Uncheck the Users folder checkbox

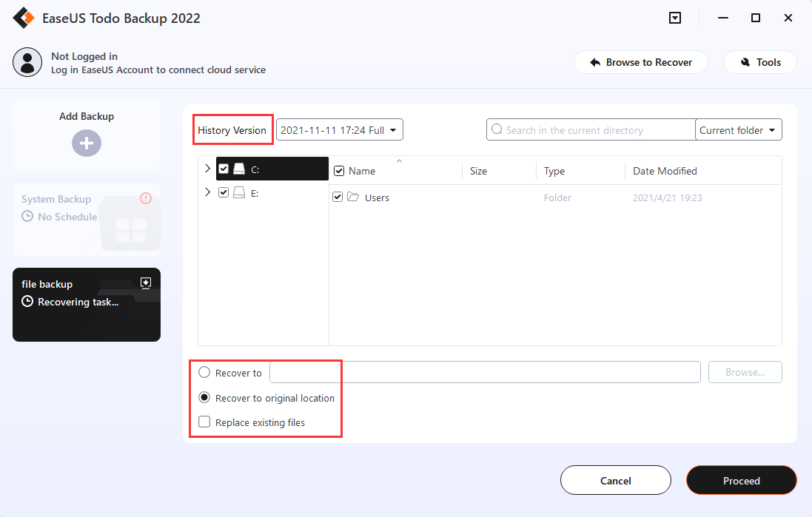[338, 197]
